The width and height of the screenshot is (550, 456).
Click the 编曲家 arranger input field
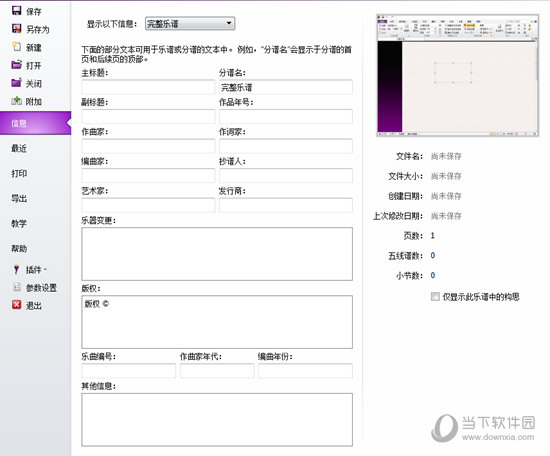tap(148, 175)
